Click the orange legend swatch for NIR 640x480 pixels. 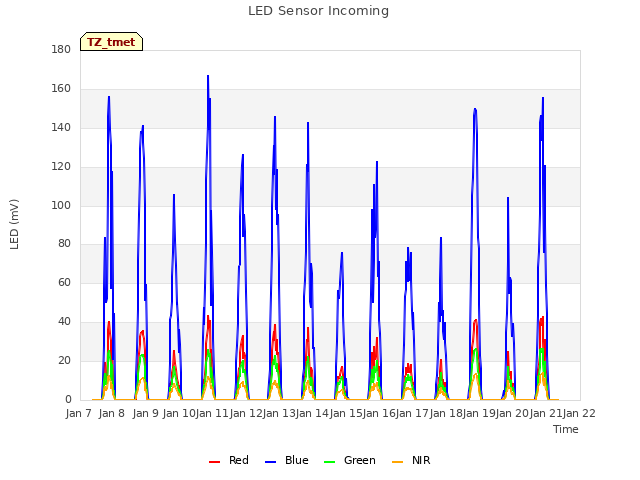click(x=397, y=462)
